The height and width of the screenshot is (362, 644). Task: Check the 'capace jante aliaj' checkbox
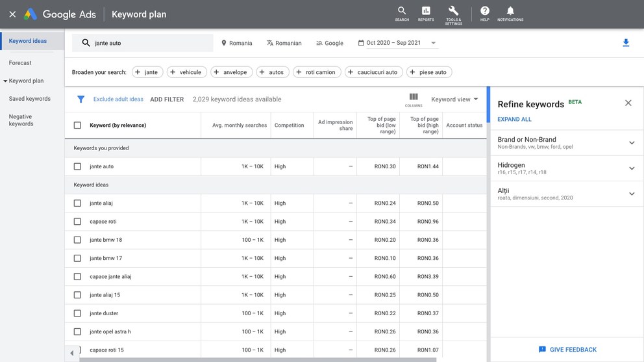tap(77, 276)
